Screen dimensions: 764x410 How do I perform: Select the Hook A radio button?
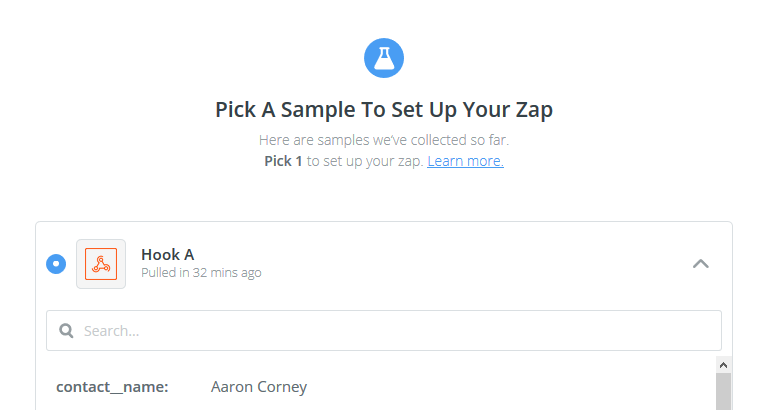pyautogui.click(x=56, y=264)
